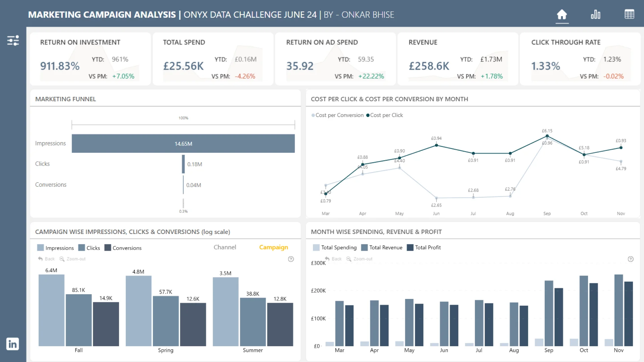Click the Marketing Funnel title
Screen dimensions: 644x362
[65, 99]
